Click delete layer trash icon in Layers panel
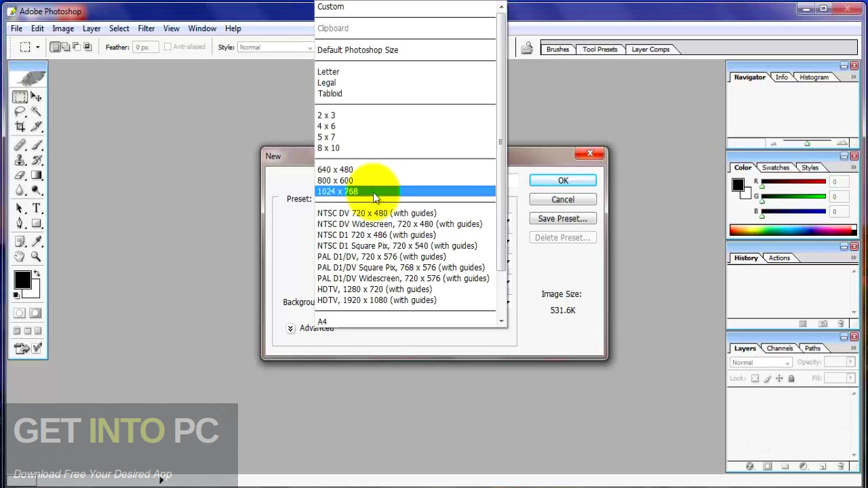868x488 pixels. (x=840, y=466)
